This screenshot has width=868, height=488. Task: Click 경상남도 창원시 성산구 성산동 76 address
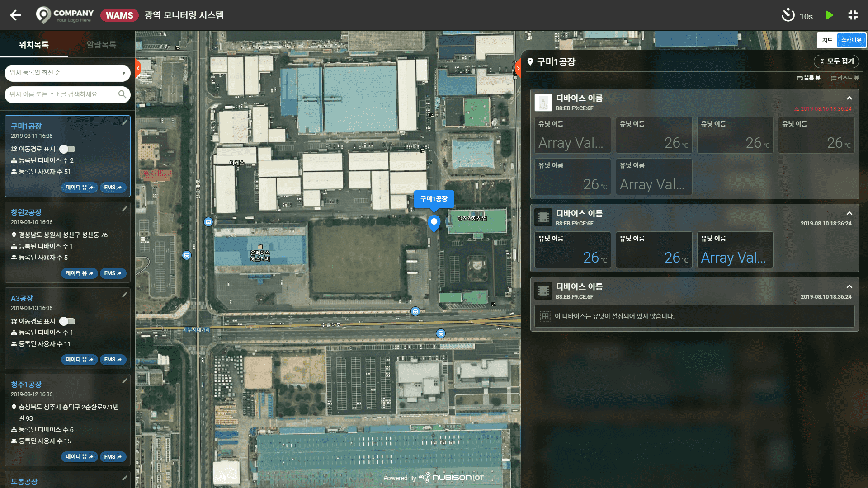point(63,235)
